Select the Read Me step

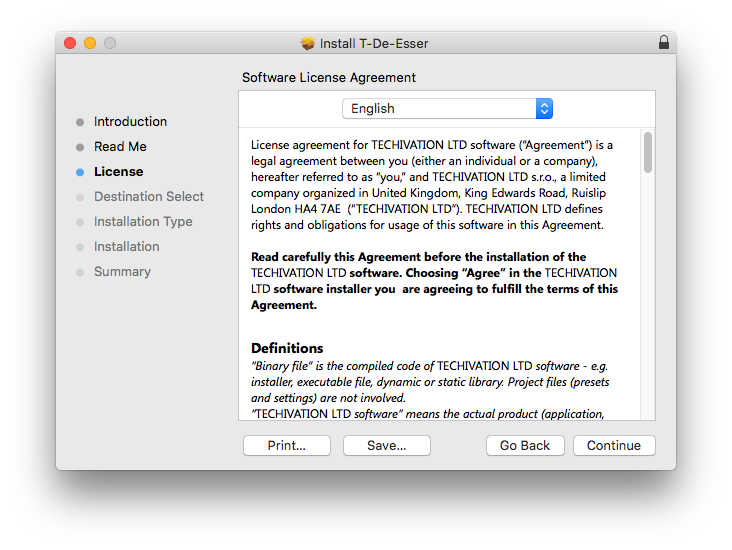120,147
